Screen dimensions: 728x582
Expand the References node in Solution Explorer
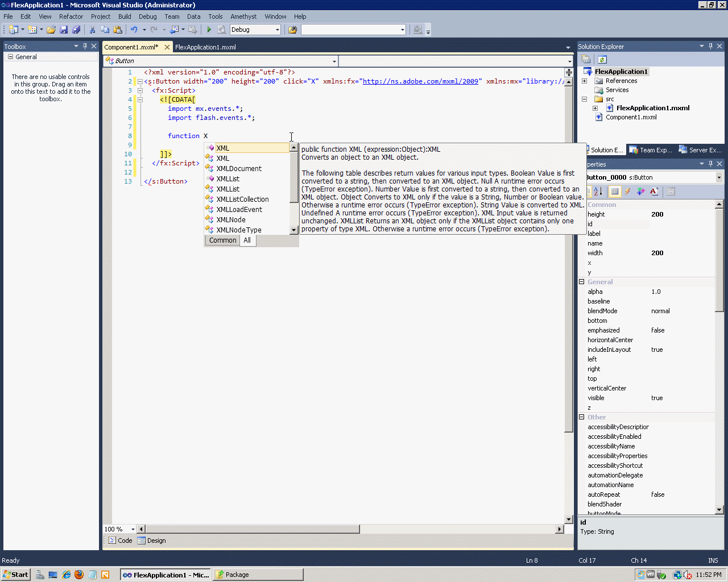584,81
